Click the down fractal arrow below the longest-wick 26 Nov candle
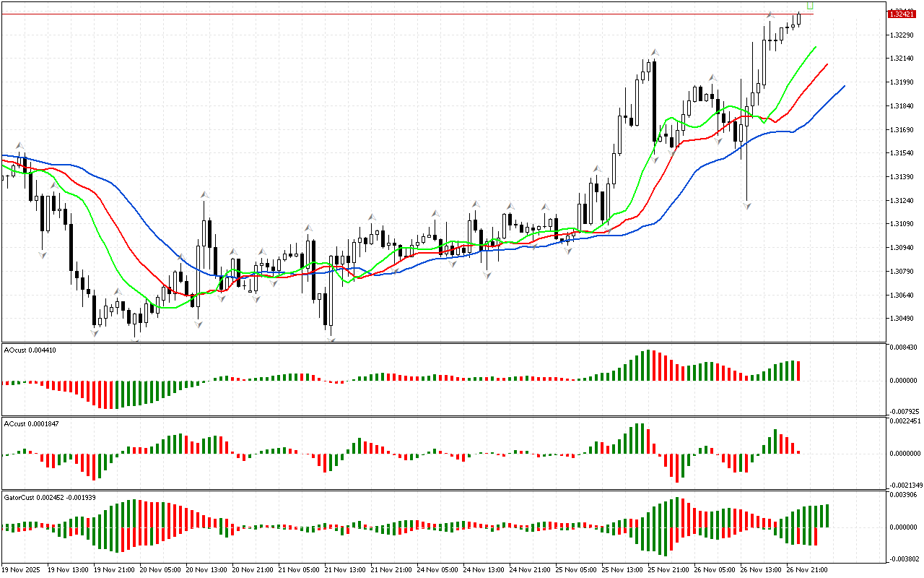This screenshot has width=924, height=578. (x=747, y=206)
